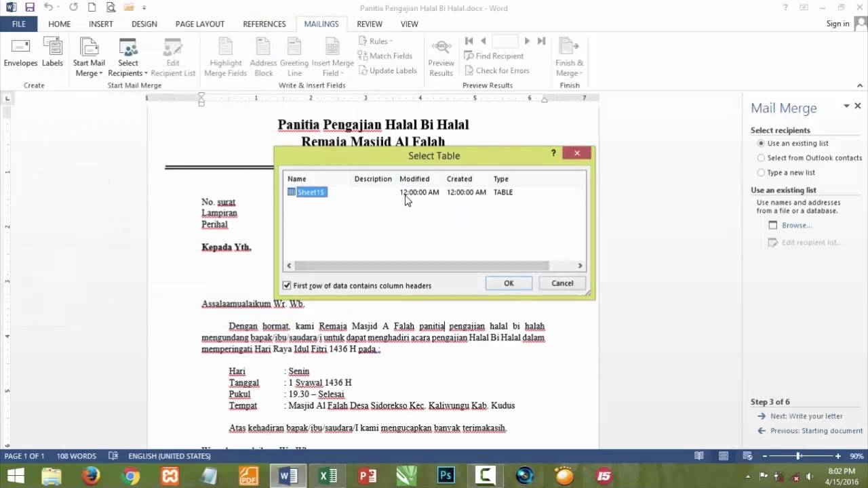
Task: Go to the next record
Action: [527, 41]
